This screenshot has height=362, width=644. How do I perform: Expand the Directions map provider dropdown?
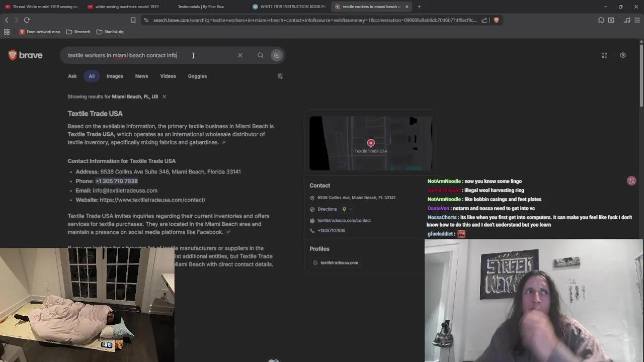[347, 209]
